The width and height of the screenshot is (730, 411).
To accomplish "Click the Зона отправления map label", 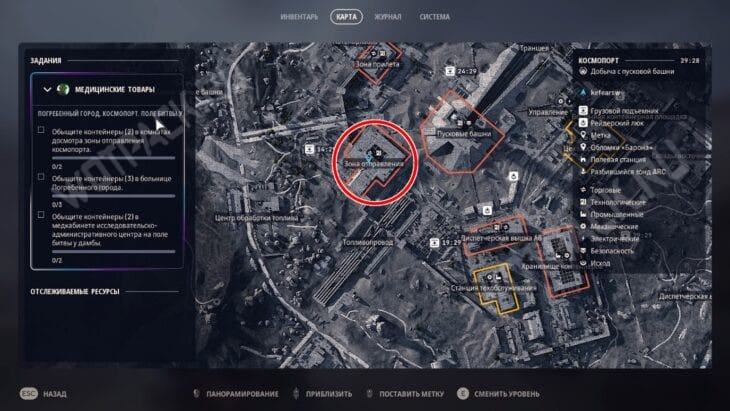I will (x=374, y=164).
